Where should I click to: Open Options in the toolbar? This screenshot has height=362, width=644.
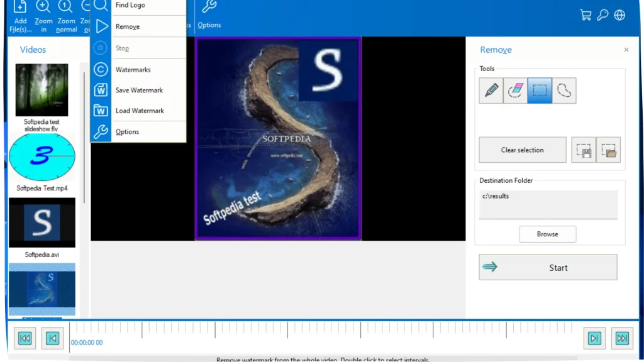point(209,15)
